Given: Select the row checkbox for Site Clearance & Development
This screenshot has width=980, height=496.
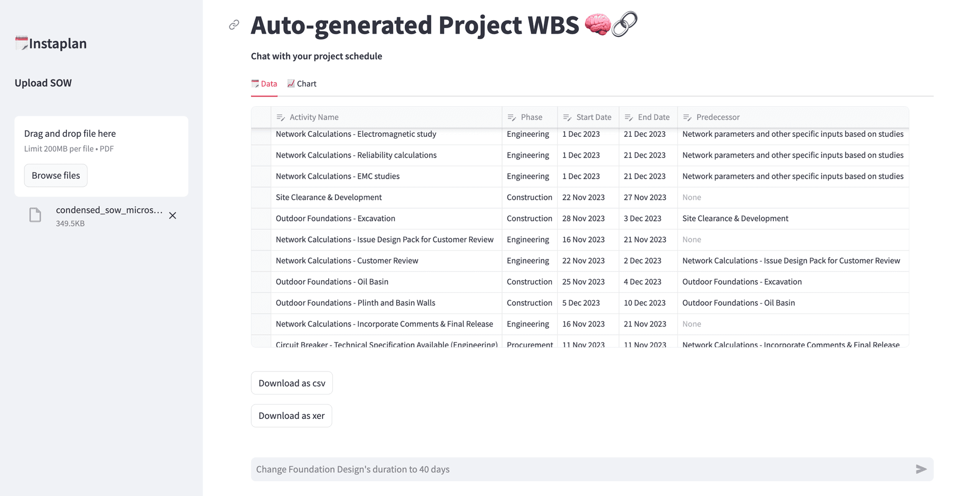Looking at the screenshot, I should coord(261,197).
